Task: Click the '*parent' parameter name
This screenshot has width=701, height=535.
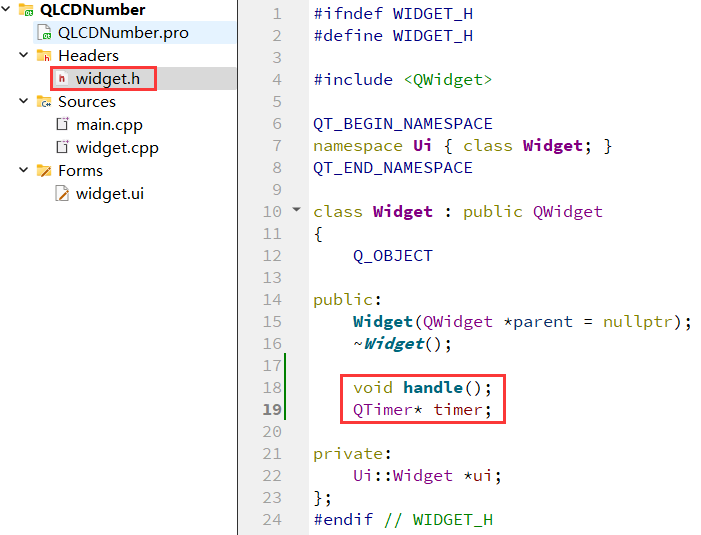Action: pyautogui.click(x=538, y=321)
